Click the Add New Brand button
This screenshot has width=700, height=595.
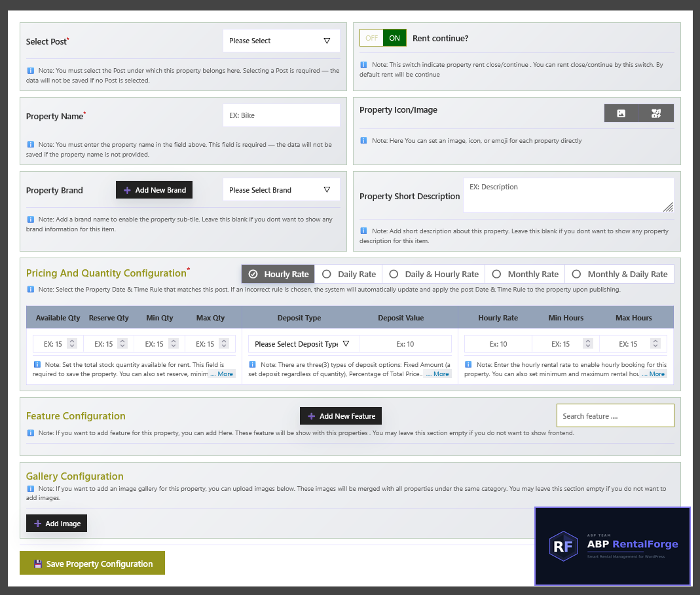pyautogui.click(x=154, y=190)
